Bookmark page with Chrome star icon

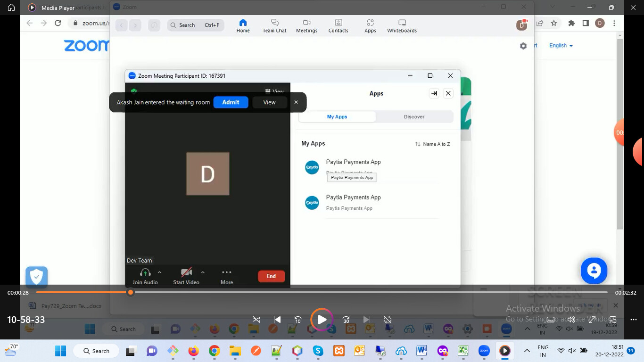tap(554, 23)
